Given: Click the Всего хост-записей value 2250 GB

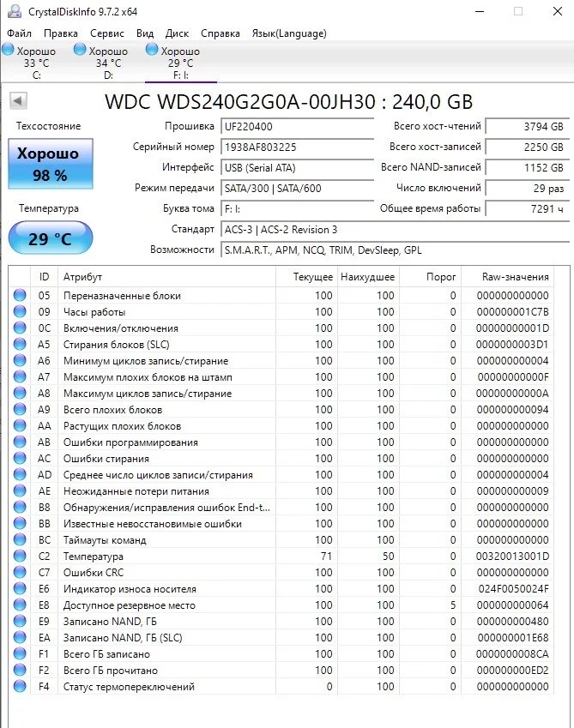Looking at the screenshot, I should pos(528,147).
